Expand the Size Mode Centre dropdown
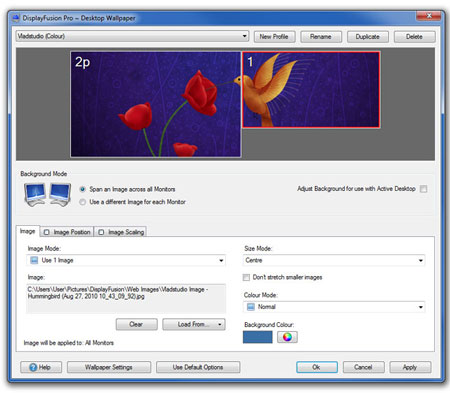Viewport: 450px width, 393px height. [334, 260]
